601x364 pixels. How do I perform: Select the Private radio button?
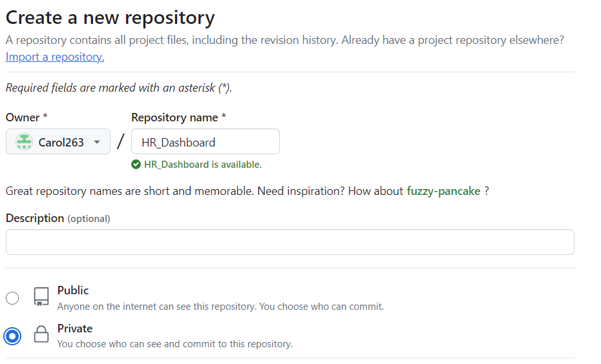tap(12, 336)
